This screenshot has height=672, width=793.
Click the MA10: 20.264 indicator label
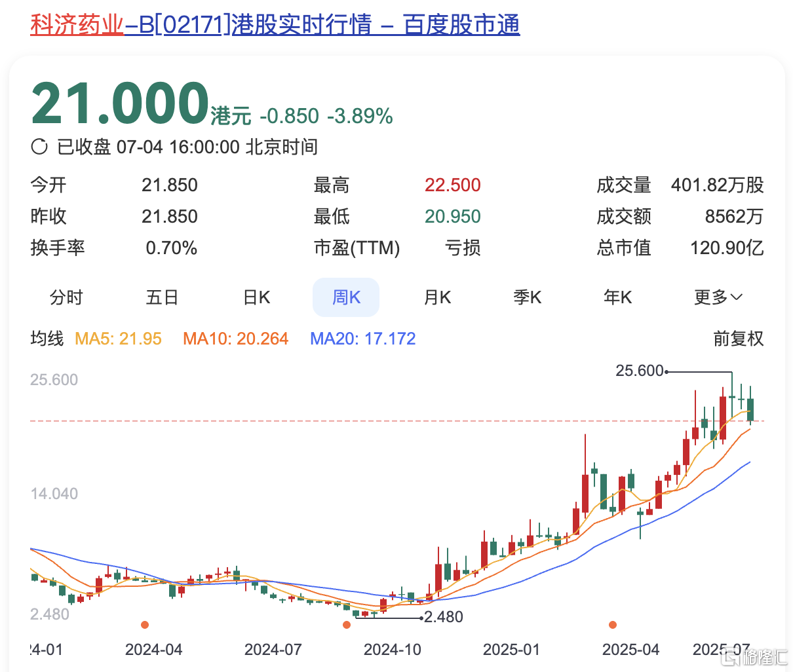click(x=235, y=339)
